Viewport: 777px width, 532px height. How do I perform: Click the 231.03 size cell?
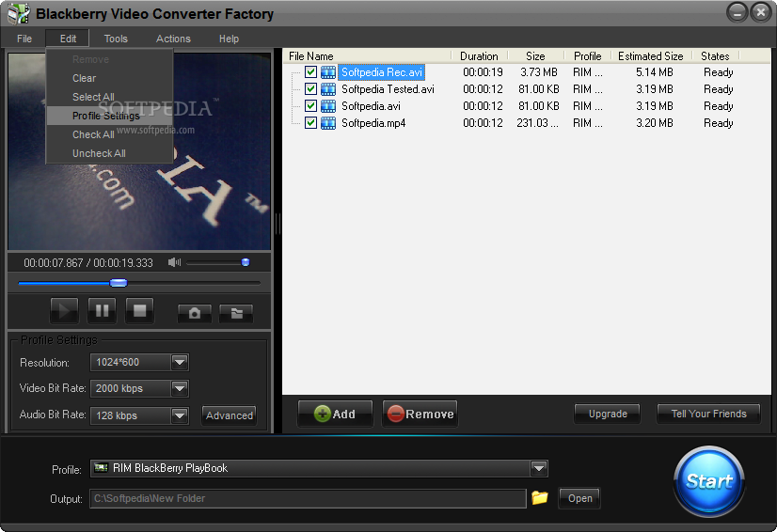537,123
